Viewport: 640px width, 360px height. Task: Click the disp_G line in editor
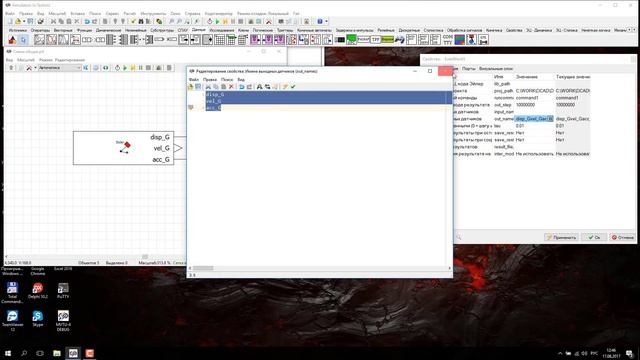point(215,94)
